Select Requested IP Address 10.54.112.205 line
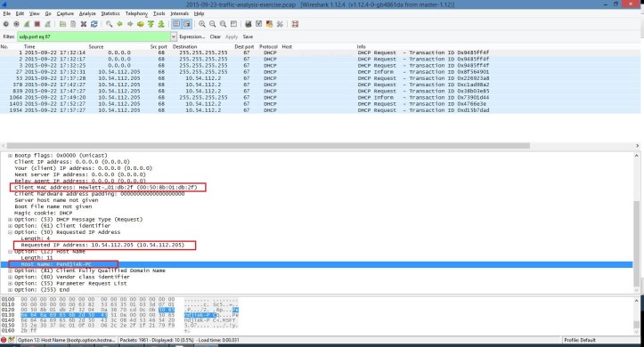The width and height of the screenshot is (644, 347). 102,245
